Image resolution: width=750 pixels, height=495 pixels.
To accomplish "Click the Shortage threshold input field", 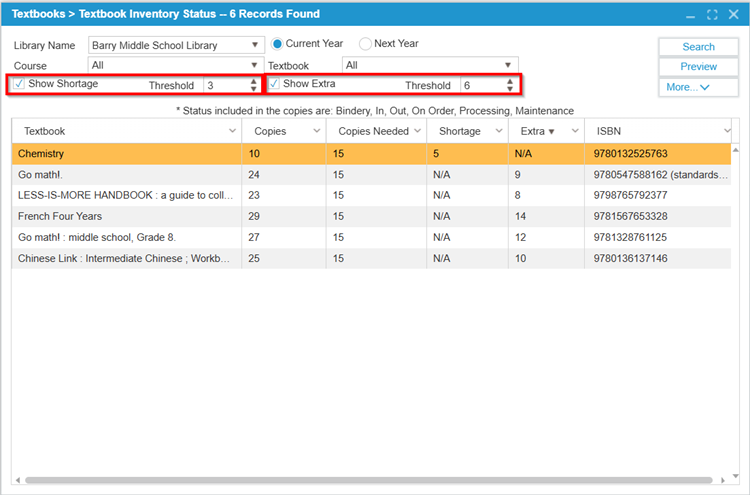I will pyautogui.click(x=227, y=85).
